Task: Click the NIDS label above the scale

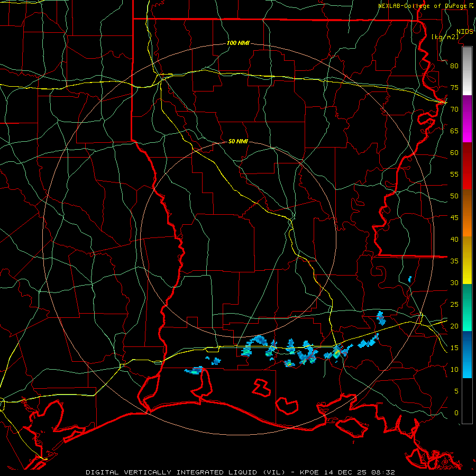Action: (x=465, y=32)
